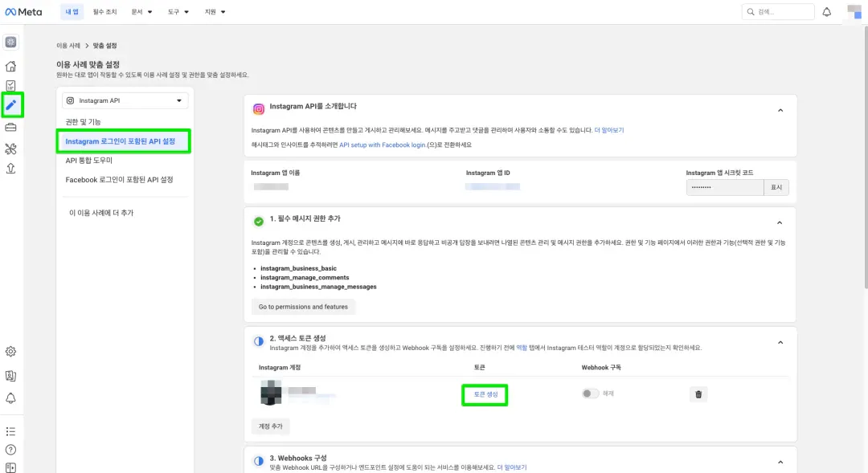The height and width of the screenshot is (473, 868).
Task: Click the green checkmark of step 1
Action: point(259,222)
